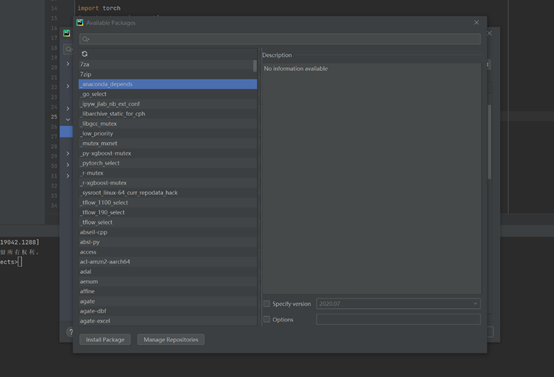Click the search magnifier icon in package search
554x377 pixels.
[86, 39]
